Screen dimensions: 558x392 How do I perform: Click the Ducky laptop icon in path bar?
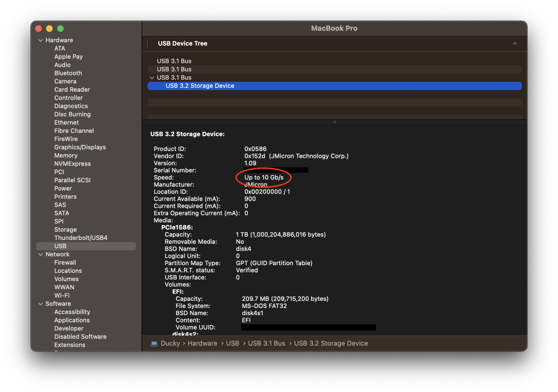tap(154, 343)
